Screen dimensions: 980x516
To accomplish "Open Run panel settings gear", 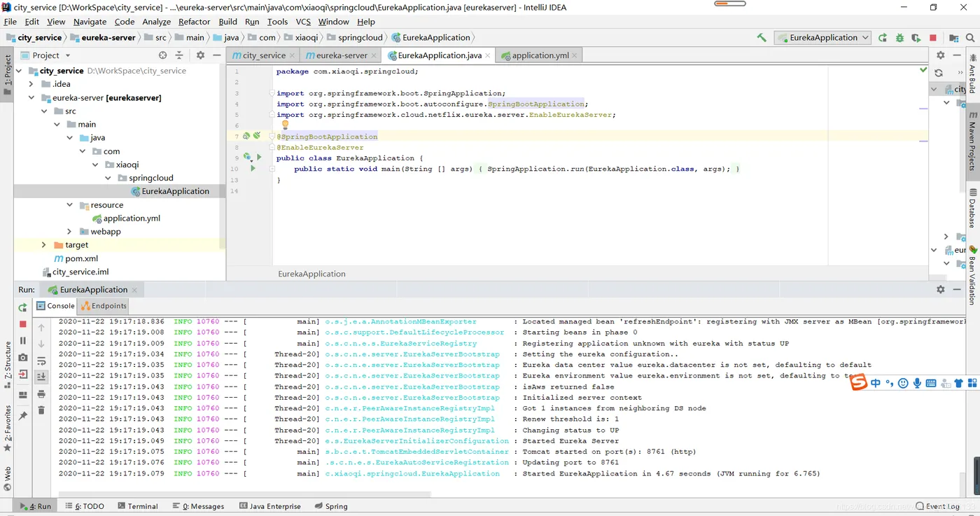I will click(x=940, y=289).
